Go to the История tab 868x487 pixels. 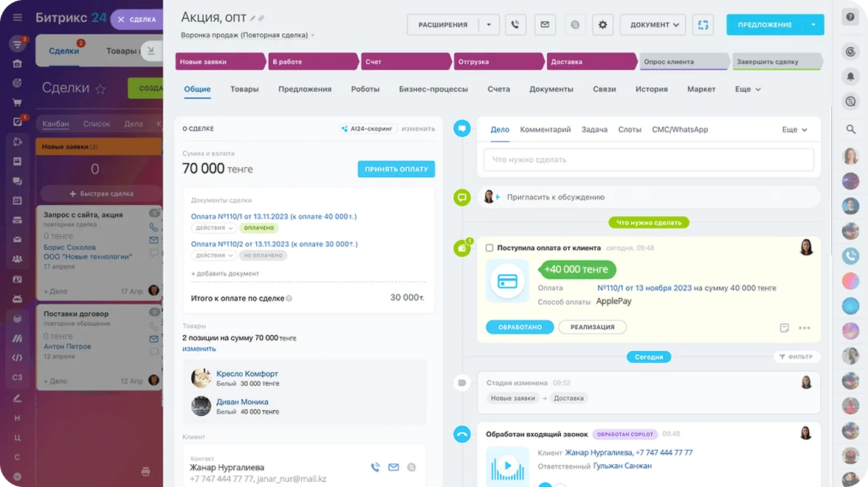point(652,89)
